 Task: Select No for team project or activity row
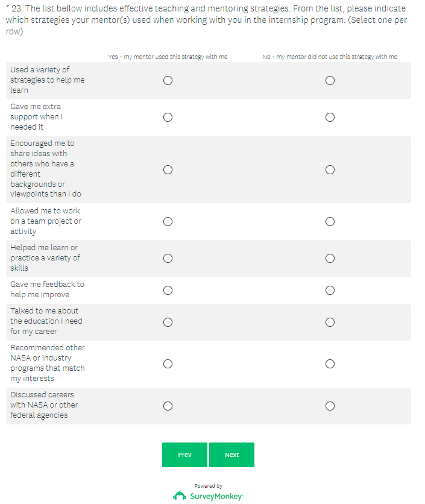coord(330,221)
